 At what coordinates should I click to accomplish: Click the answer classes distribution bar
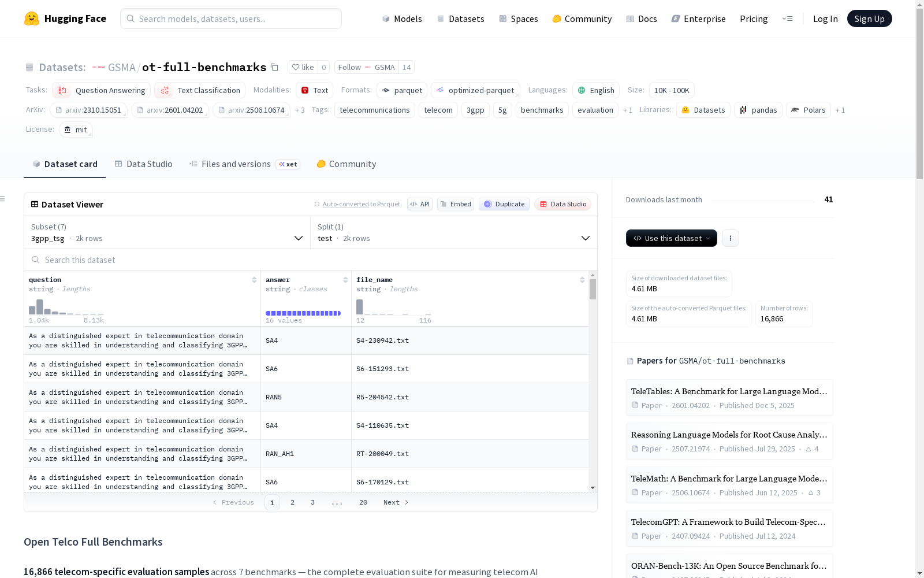tap(303, 313)
